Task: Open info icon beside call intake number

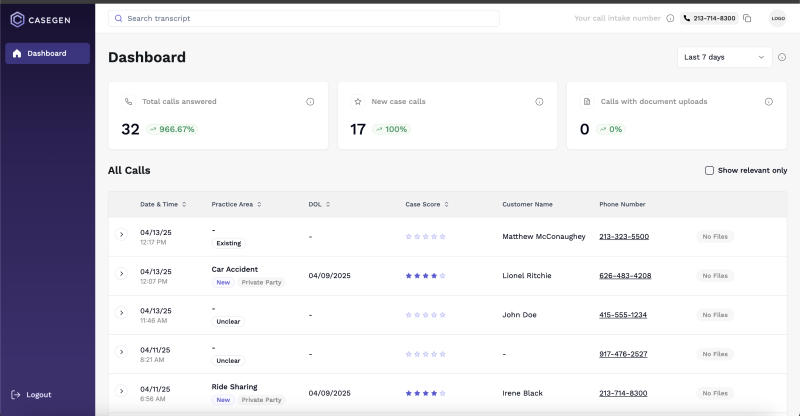Action: click(x=670, y=18)
